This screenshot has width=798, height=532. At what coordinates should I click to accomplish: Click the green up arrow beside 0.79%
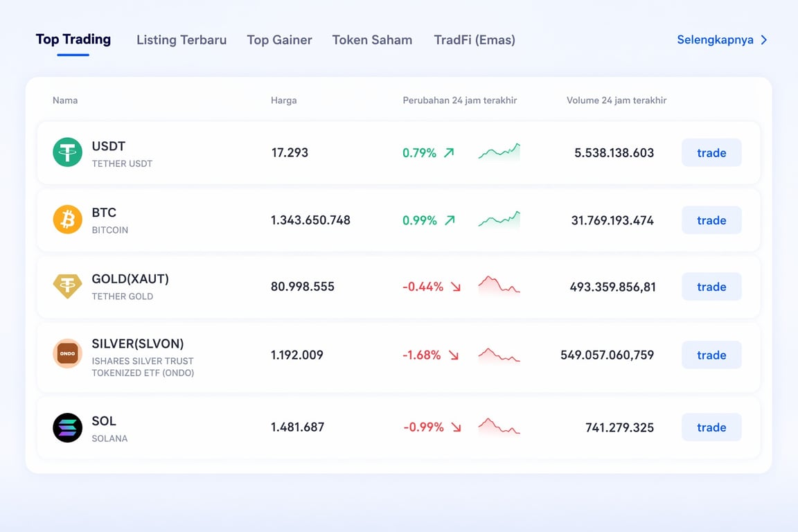(449, 152)
